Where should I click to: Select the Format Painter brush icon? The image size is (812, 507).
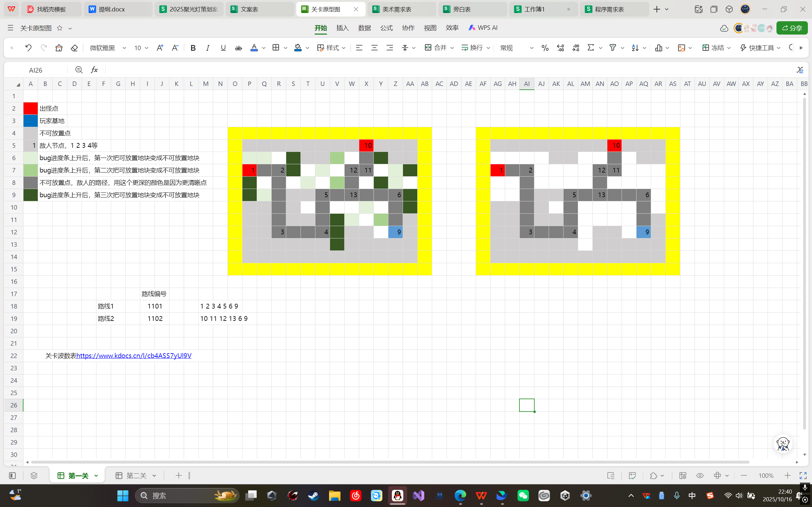[59, 48]
